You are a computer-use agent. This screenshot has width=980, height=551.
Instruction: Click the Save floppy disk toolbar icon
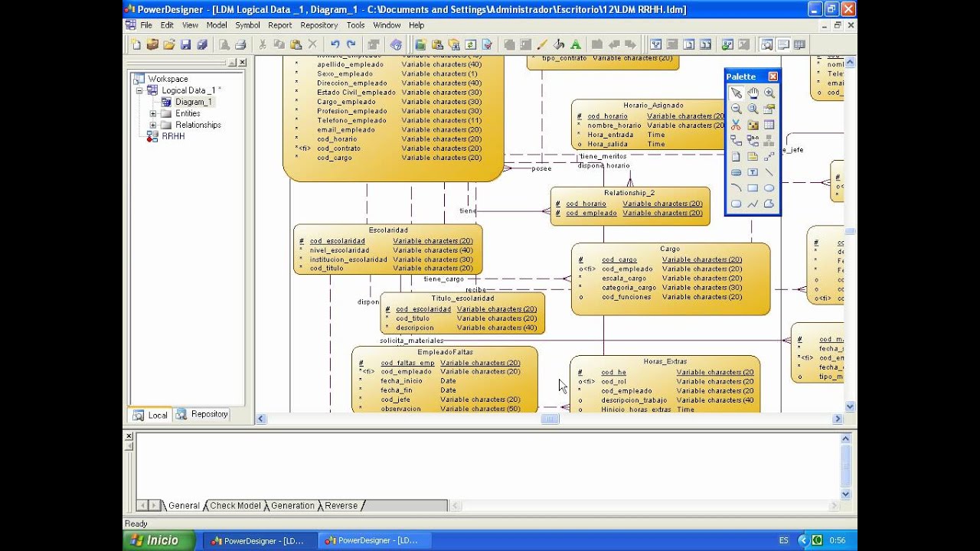[x=186, y=44]
